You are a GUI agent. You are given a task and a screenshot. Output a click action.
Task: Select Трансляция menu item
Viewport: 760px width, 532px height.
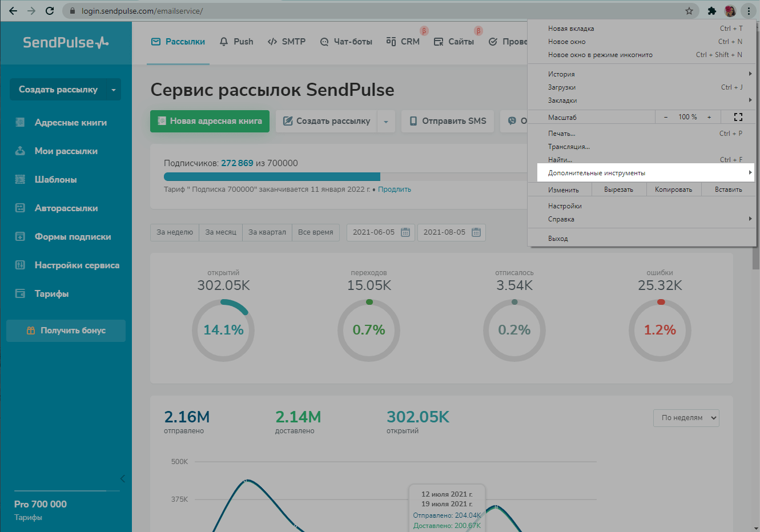642,147
